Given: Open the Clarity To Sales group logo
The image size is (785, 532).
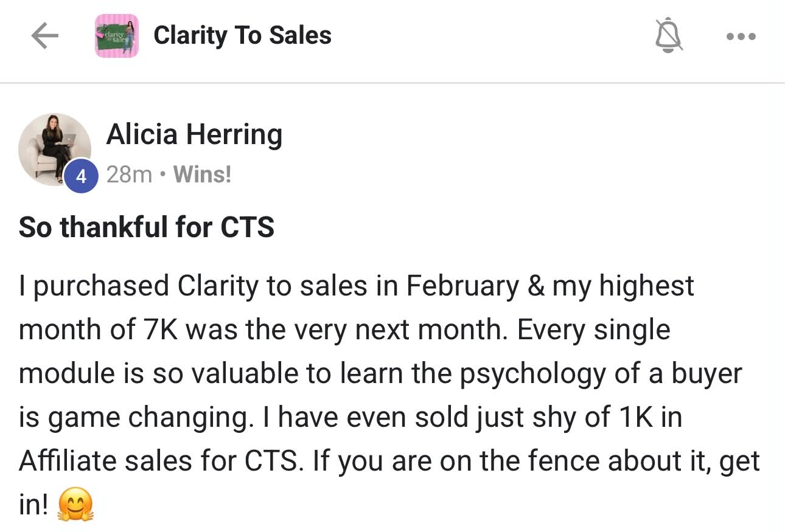Looking at the screenshot, I should (117, 36).
